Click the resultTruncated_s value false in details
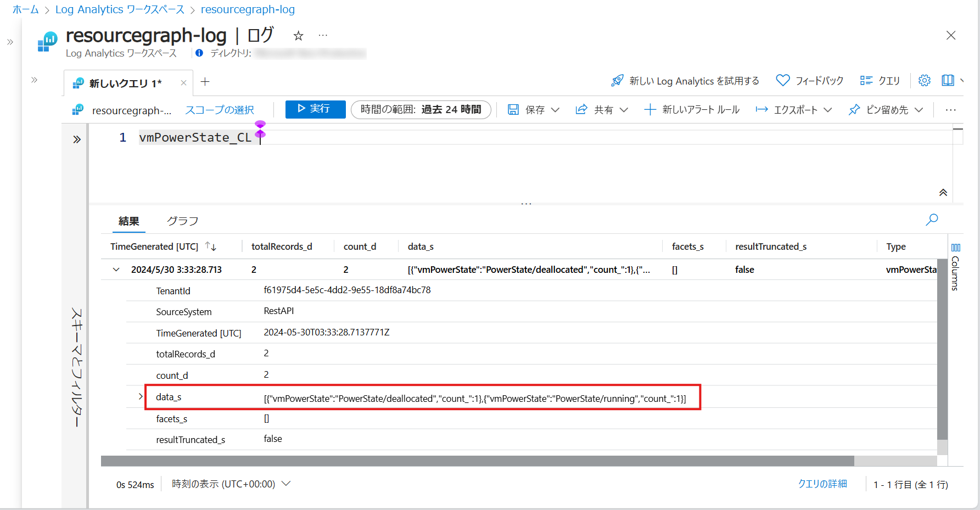 tap(273, 439)
